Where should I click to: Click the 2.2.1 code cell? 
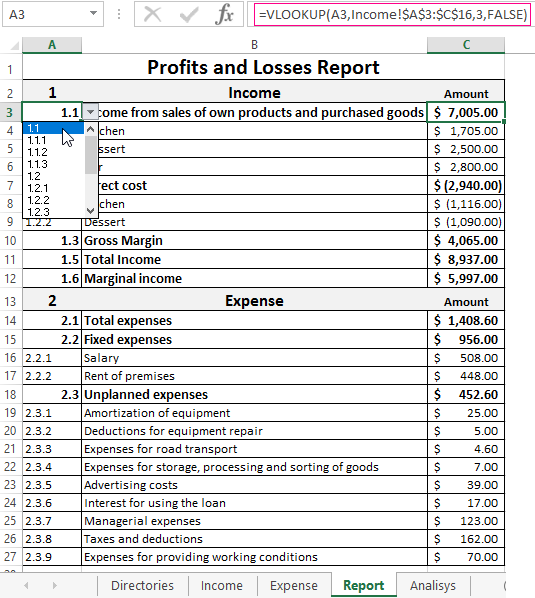[52, 358]
